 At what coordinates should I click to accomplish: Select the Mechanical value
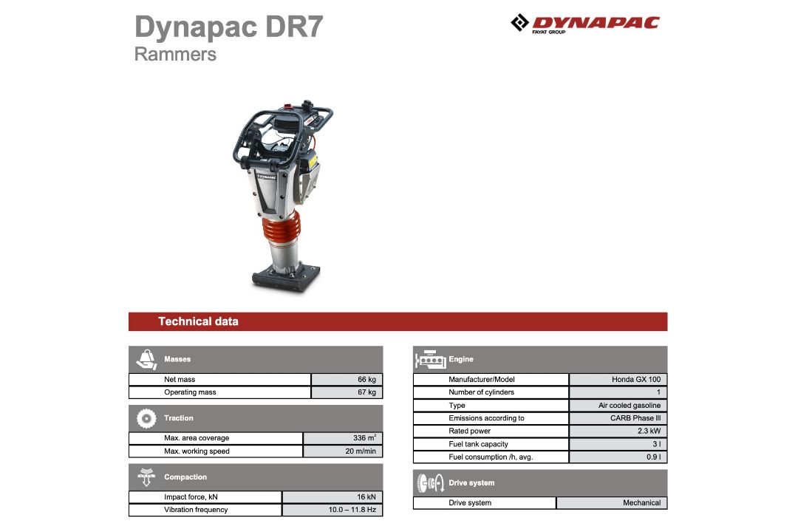pyautogui.click(x=642, y=502)
